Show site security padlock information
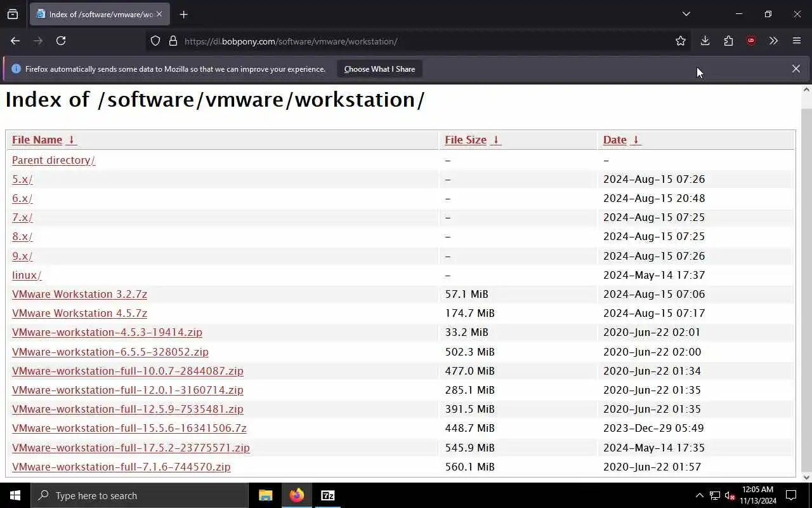This screenshot has height=508, width=812. [173, 41]
